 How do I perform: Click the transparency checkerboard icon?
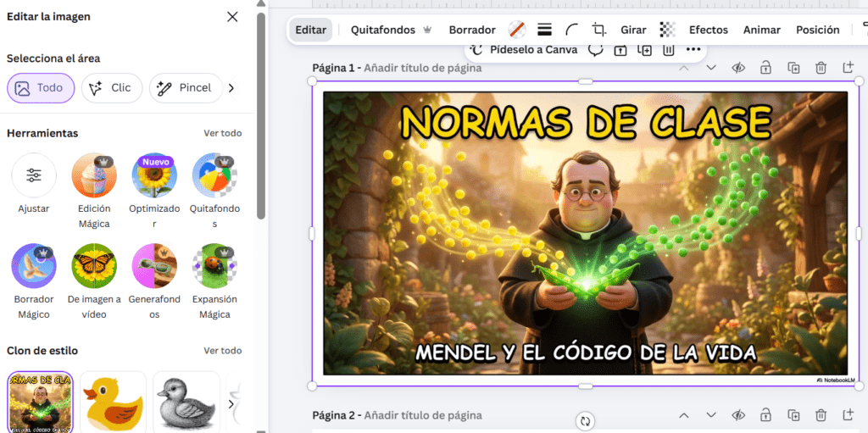point(668,30)
